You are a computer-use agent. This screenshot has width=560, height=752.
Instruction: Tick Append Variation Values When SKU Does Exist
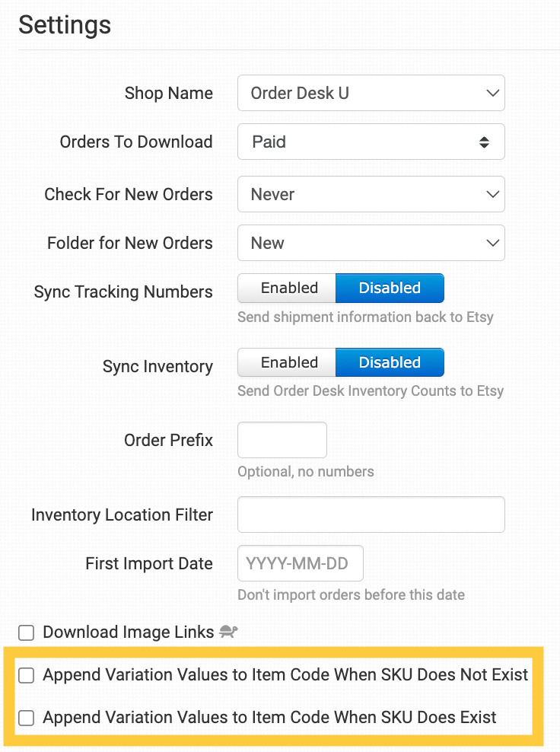27,718
